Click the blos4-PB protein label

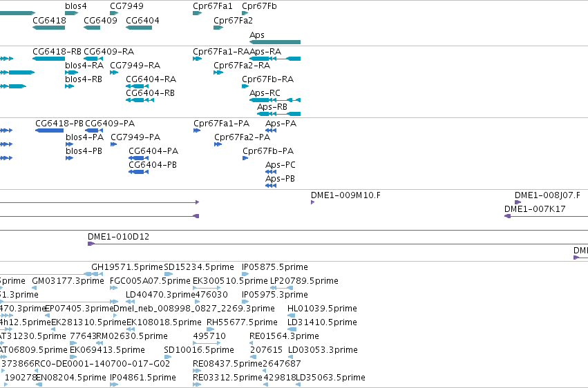(x=84, y=151)
